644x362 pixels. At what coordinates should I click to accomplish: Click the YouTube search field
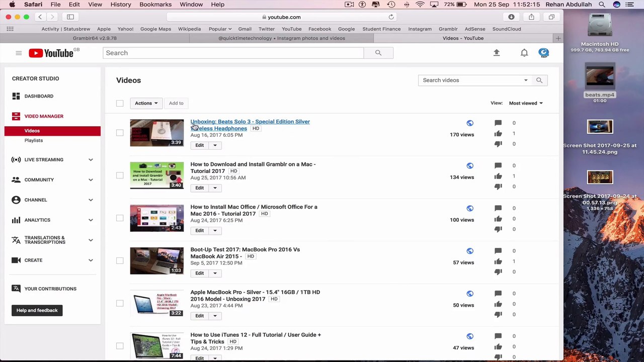point(233,53)
